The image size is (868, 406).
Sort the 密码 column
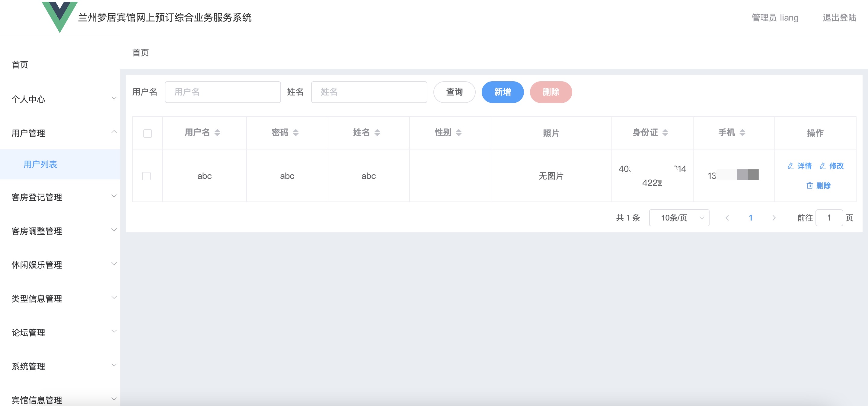[x=295, y=133]
